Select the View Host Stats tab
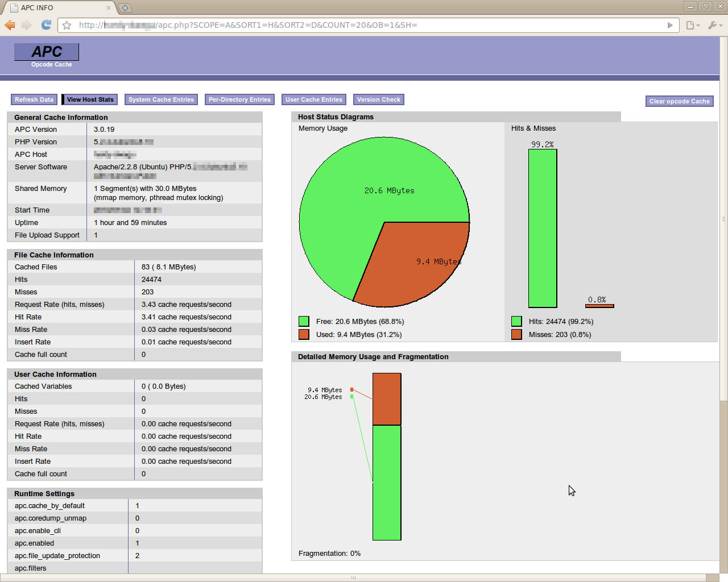728x582 pixels. [x=90, y=99]
